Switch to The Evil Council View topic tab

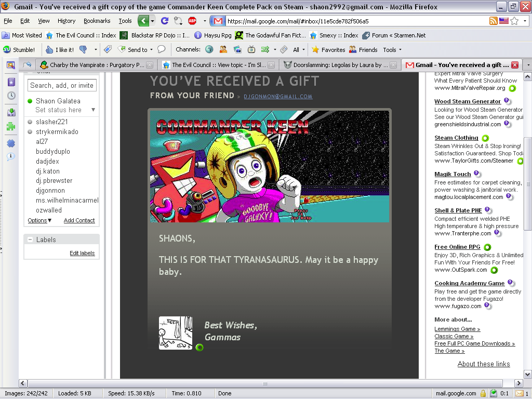tap(218, 65)
